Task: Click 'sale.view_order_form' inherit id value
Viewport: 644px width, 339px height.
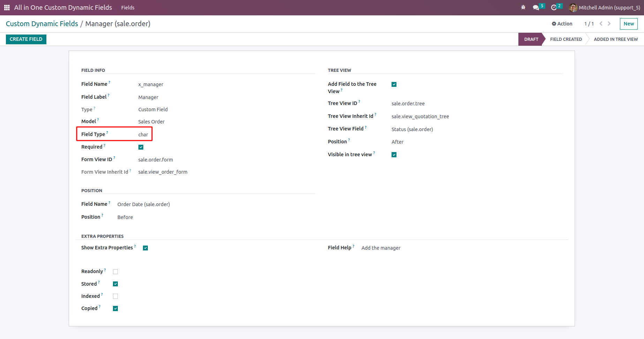Action: coord(162,172)
